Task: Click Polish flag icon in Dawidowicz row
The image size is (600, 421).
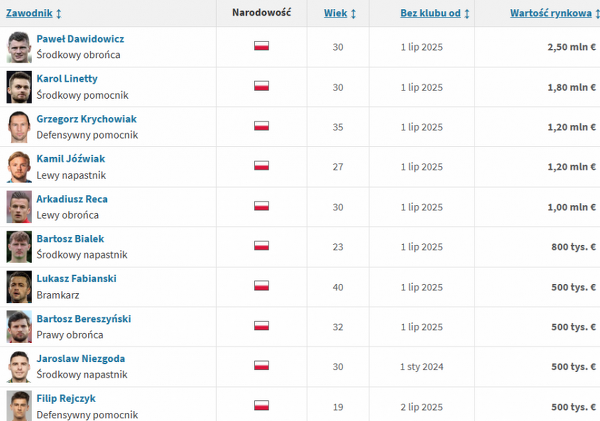Action: pyautogui.click(x=261, y=46)
